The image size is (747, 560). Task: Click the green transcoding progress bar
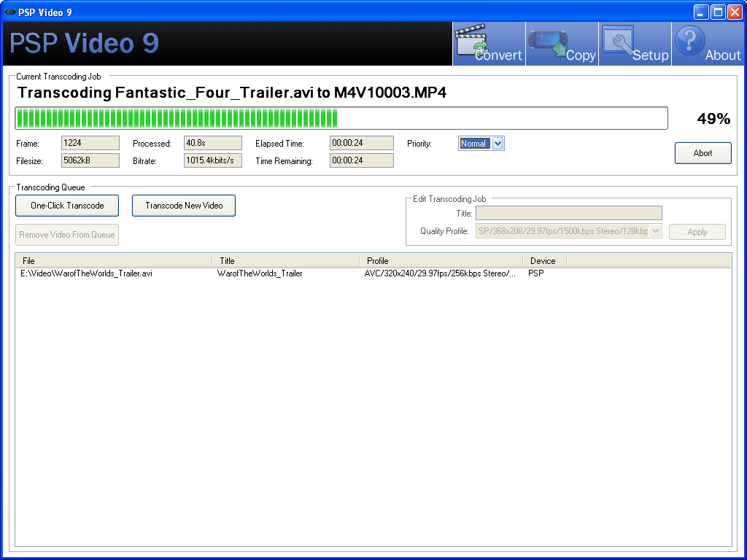point(341,118)
